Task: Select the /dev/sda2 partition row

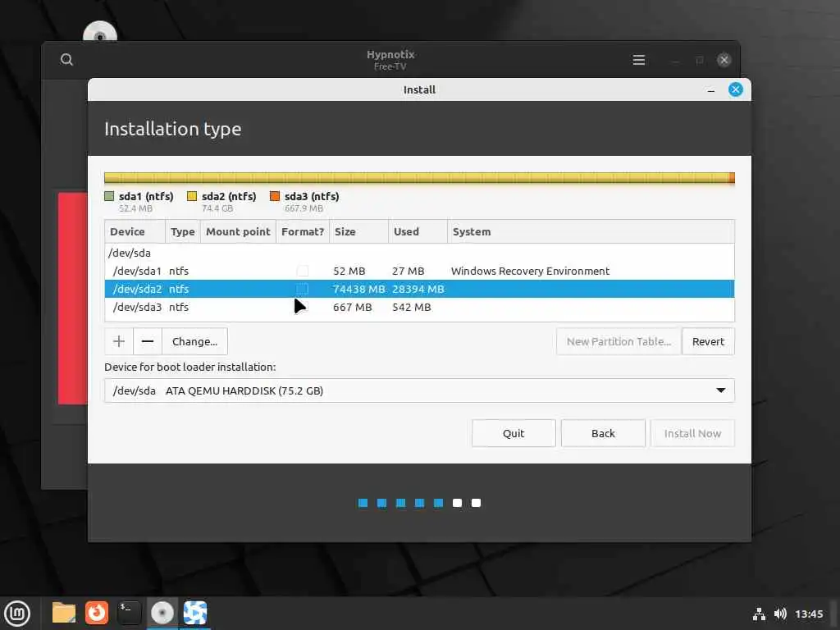Action: click(x=419, y=289)
